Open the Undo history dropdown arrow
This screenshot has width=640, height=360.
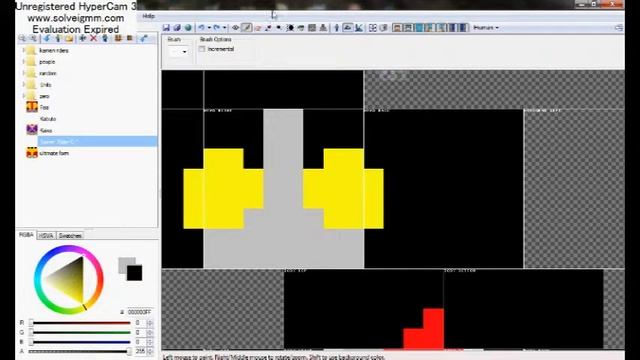[x=209, y=28]
